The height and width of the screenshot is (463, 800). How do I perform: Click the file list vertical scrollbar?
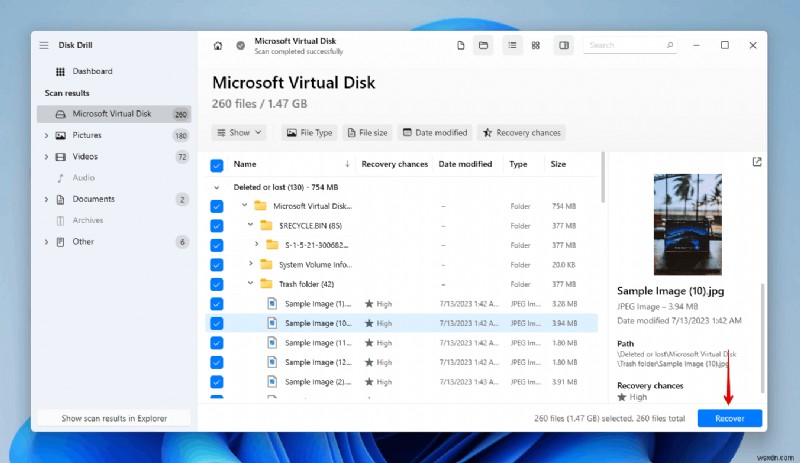click(603, 177)
